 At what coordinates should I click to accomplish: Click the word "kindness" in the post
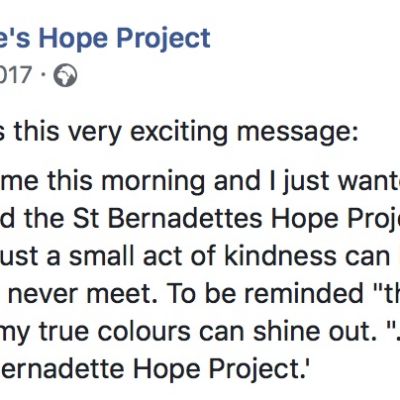tap(280, 256)
